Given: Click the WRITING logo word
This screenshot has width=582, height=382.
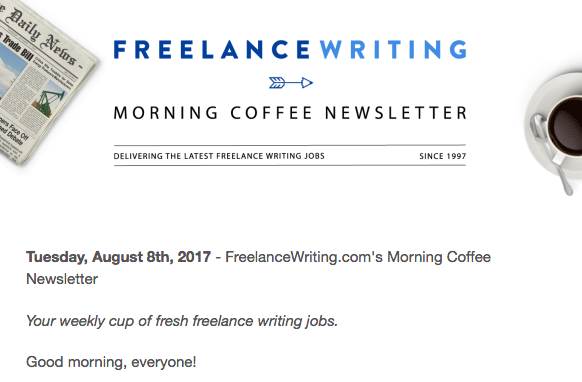Looking at the screenshot, I should tap(393, 49).
